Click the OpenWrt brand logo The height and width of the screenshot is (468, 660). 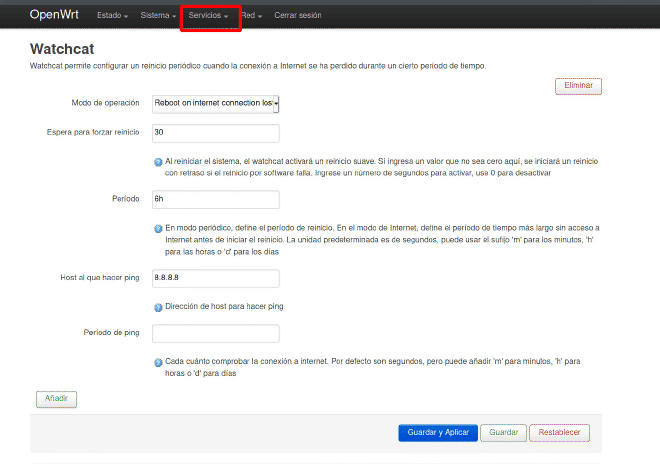[x=54, y=15]
